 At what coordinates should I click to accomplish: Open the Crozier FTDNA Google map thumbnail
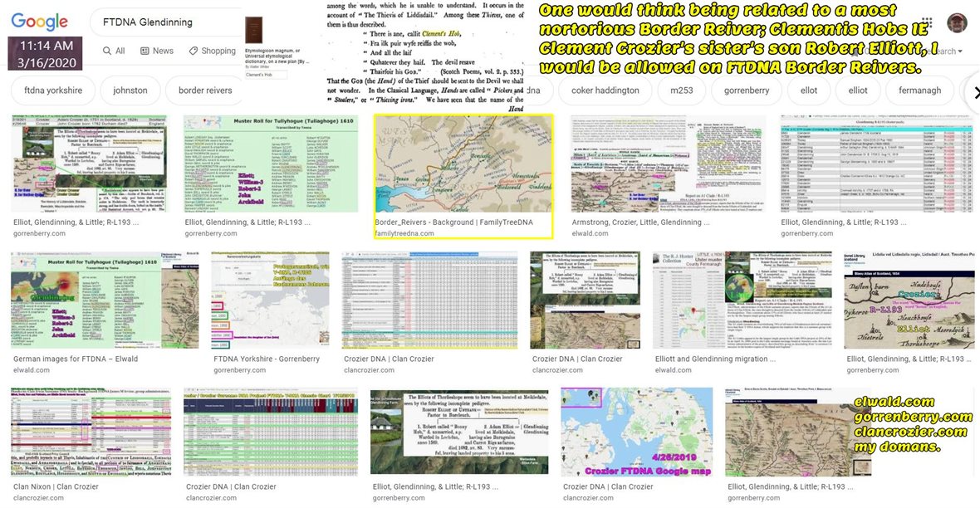pos(636,432)
